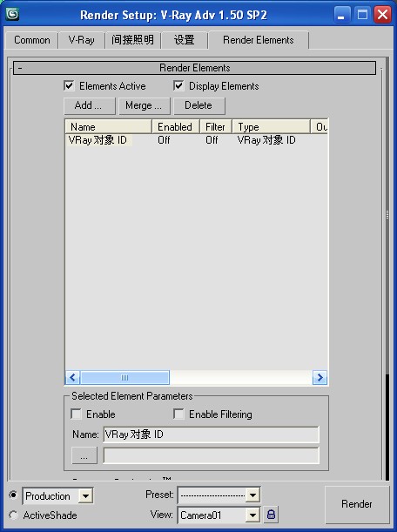Click the list's left scroll arrow
Viewport: 397px width, 532px height.
click(x=72, y=377)
